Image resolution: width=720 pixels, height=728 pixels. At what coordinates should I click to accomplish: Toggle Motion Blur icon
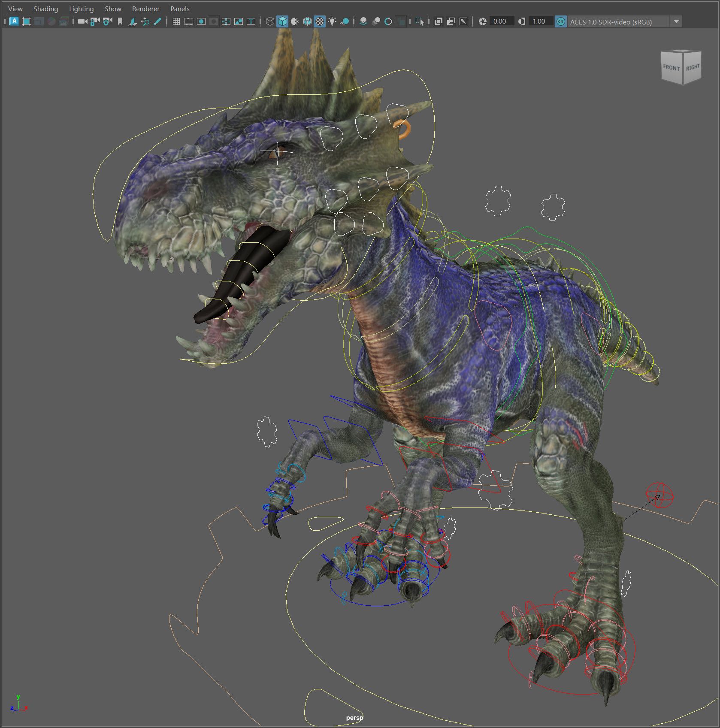376,21
